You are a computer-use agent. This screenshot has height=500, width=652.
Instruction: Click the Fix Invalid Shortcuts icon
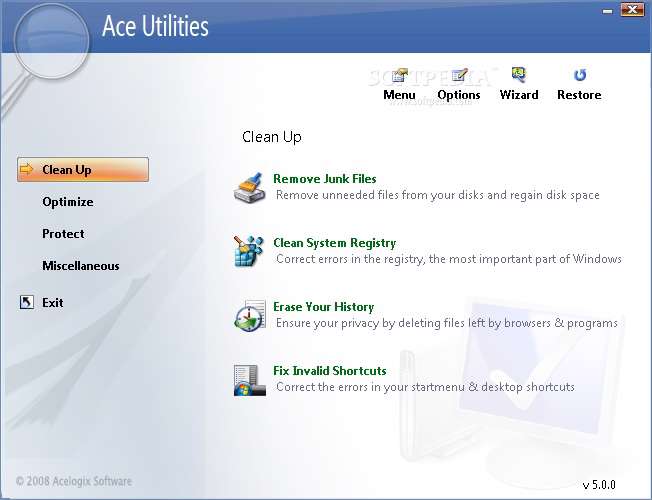pos(249,380)
